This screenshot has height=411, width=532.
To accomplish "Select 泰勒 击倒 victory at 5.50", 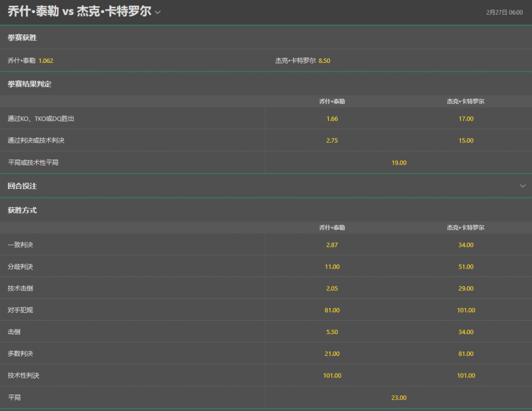I will (332, 332).
